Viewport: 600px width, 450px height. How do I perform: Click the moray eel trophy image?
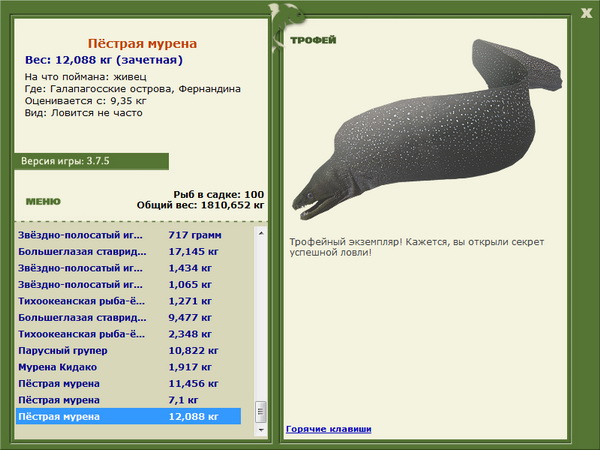pyautogui.click(x=427, y=129)
